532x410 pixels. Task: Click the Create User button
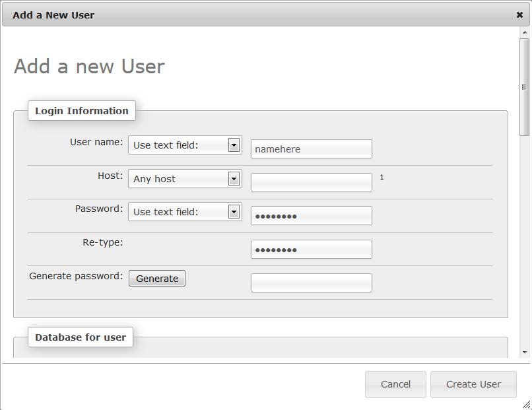(473, 384)
